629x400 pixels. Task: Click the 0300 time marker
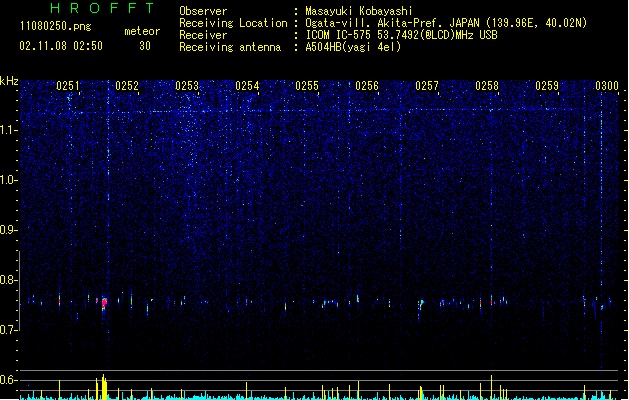[x=607, y=86]
